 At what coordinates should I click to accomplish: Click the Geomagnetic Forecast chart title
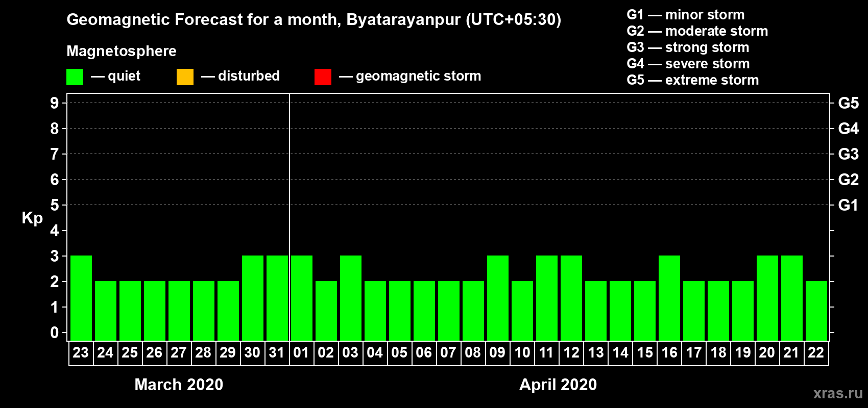click(x=314, y=20)
